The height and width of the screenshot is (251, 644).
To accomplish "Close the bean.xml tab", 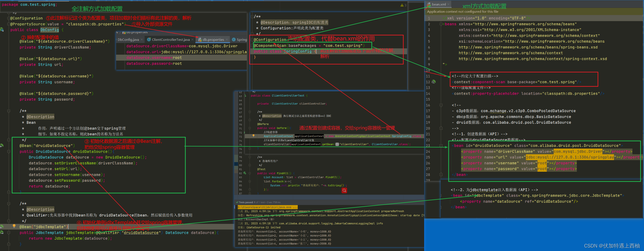I will pyautogui.click(x=448, y=4).
